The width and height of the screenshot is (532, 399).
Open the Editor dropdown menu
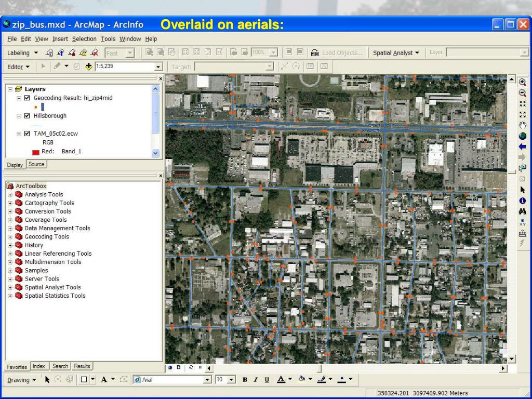tap(19, 67)
